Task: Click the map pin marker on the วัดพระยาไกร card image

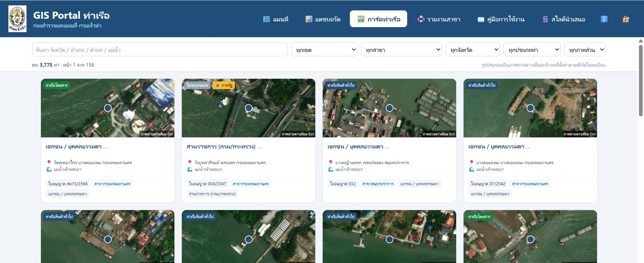Action: coord(108,108)
